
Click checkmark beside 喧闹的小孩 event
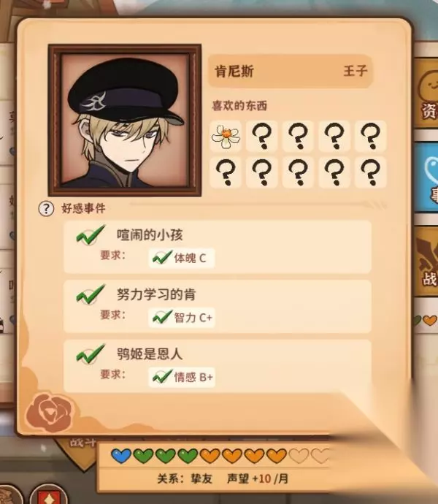tap(91, 235)
